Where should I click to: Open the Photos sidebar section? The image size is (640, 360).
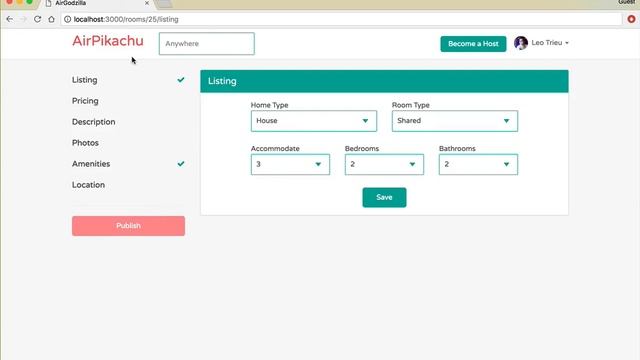[85, 143]
